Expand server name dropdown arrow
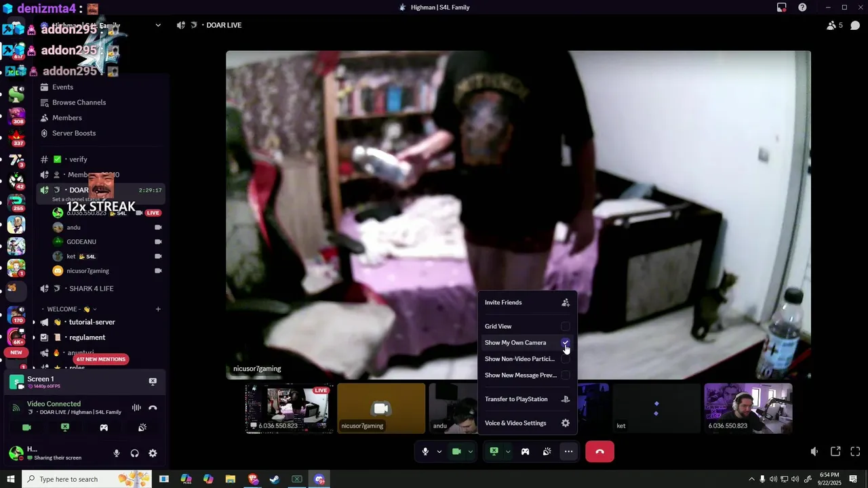Image resolution: width=868 pixels, height=488 pixels. (x=158, y=25)
